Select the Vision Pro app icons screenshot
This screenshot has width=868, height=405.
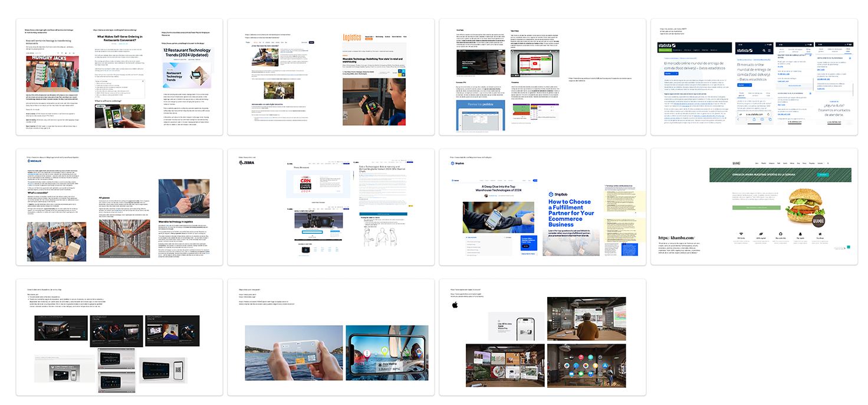click(586, 365)
